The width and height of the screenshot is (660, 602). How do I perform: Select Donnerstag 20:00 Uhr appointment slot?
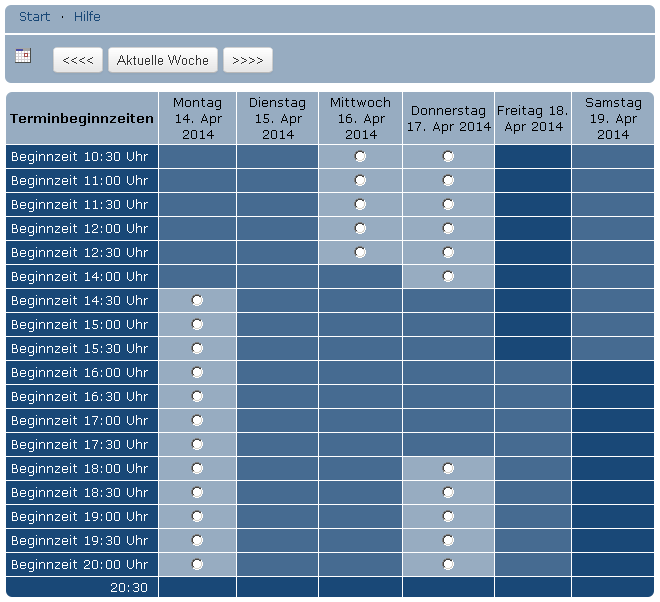click(x=448, y=565)
